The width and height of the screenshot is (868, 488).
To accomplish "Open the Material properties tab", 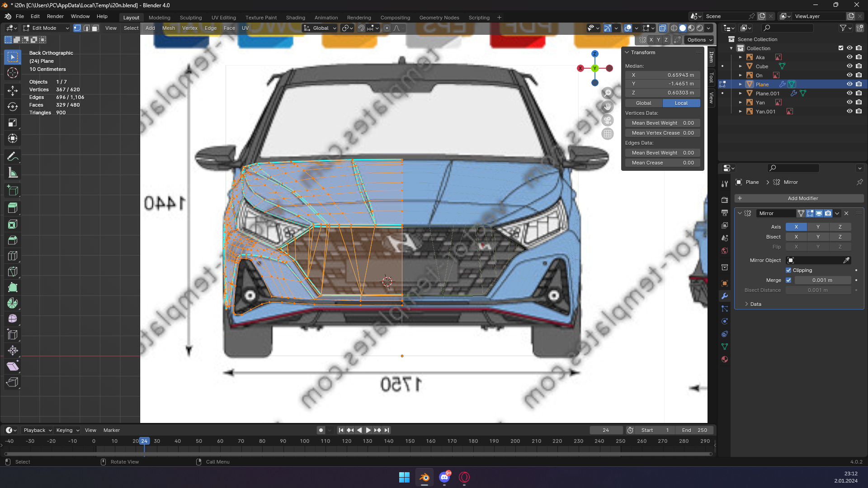I will click(725, 359).
